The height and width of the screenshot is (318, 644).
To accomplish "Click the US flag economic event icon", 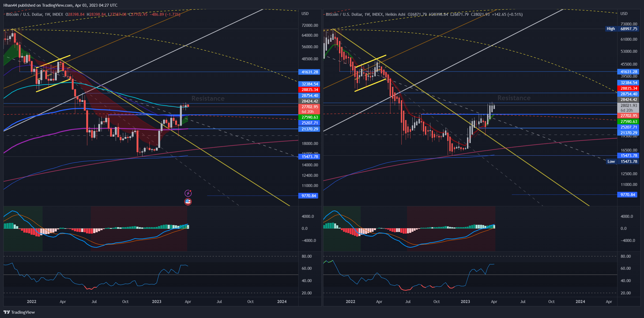I will pyautogui.click(x=188, y=202).
